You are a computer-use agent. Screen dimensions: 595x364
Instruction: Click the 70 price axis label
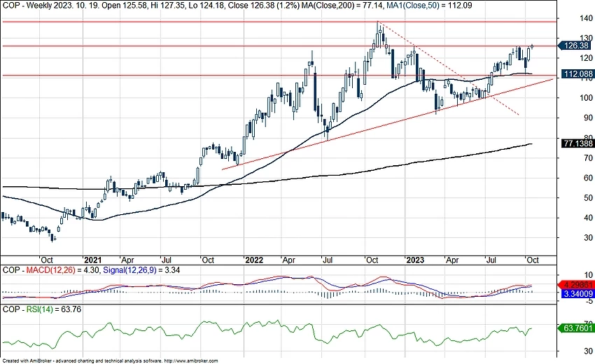pyautogui.click(x=588, y=158)
